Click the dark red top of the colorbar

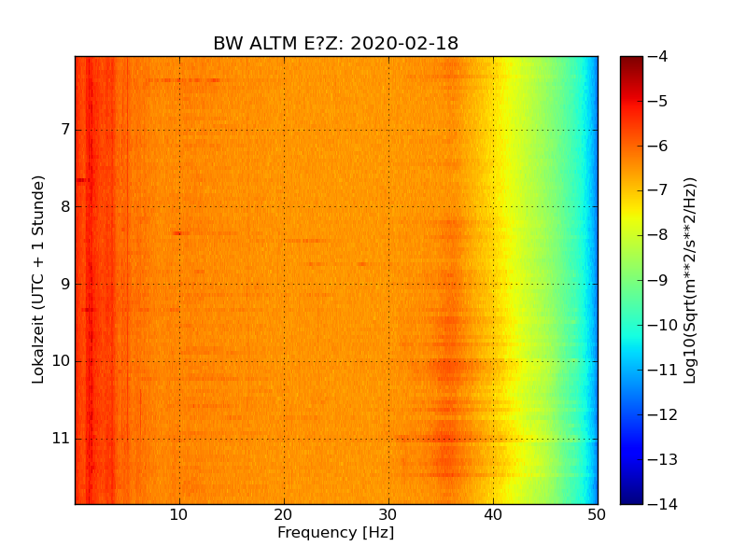point(631,64)
